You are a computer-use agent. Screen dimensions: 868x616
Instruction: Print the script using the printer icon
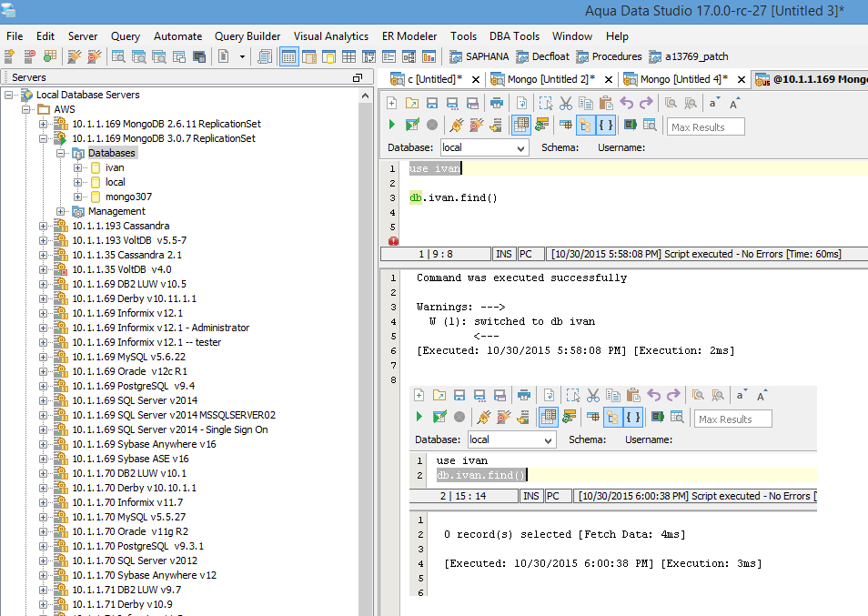tap(497, 103)
